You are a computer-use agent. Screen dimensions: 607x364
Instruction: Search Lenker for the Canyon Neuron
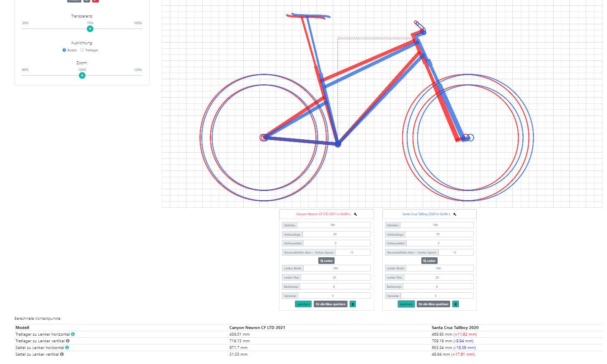[x=327, y=261]
